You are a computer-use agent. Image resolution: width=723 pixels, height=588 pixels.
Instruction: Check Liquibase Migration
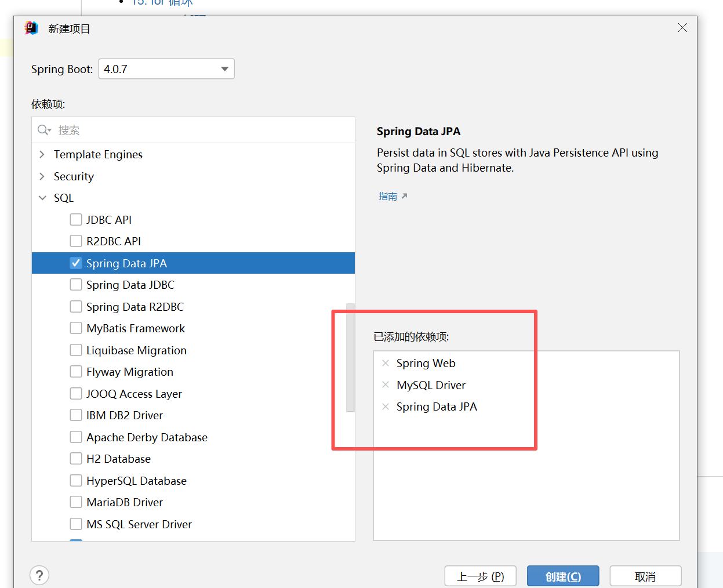tap(76, 350)
